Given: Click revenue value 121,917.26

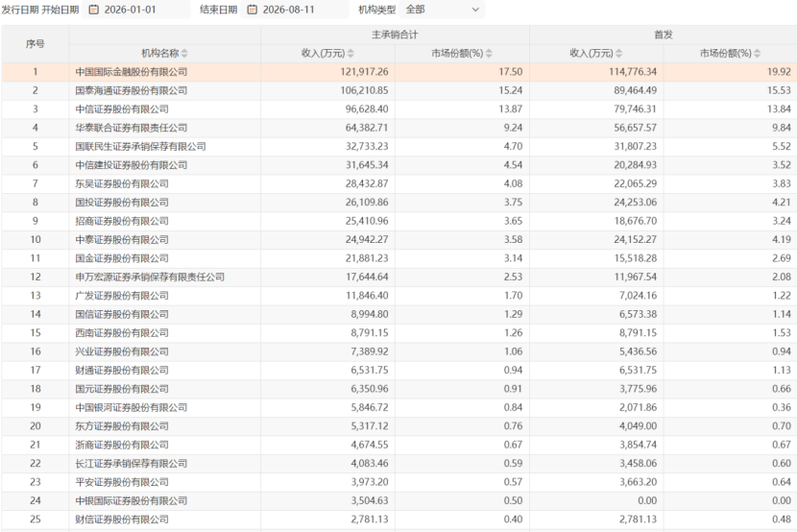Looking at the screenshot, I should (365, 72).
